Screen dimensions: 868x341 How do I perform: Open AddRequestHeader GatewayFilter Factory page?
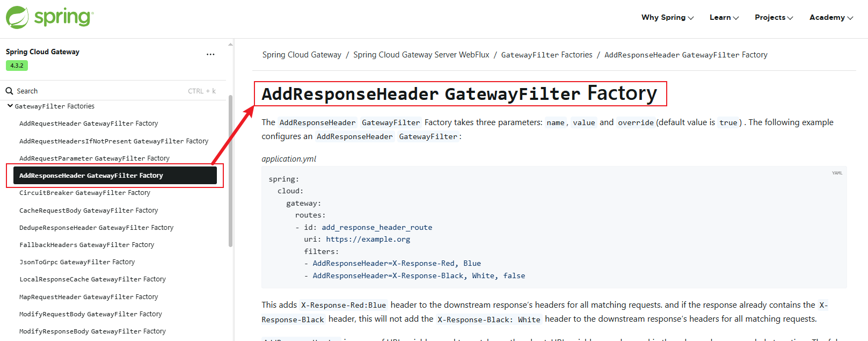(89, 124)
